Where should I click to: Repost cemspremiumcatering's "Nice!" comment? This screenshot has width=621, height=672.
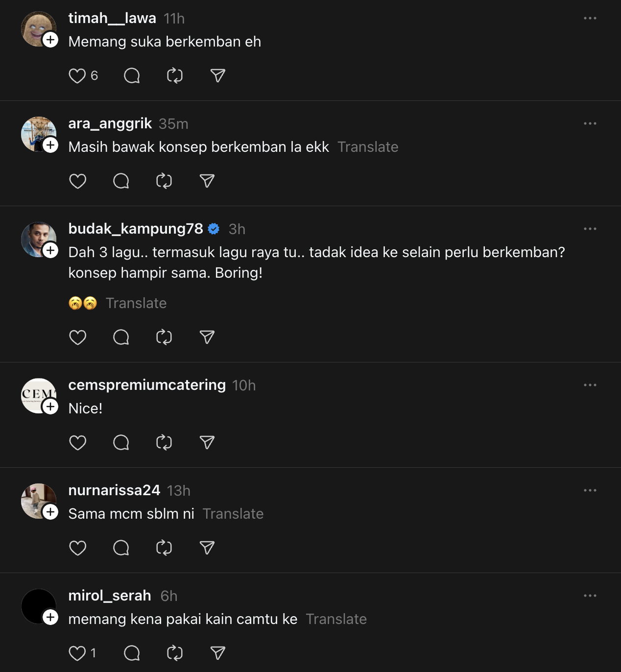[164, 443]
